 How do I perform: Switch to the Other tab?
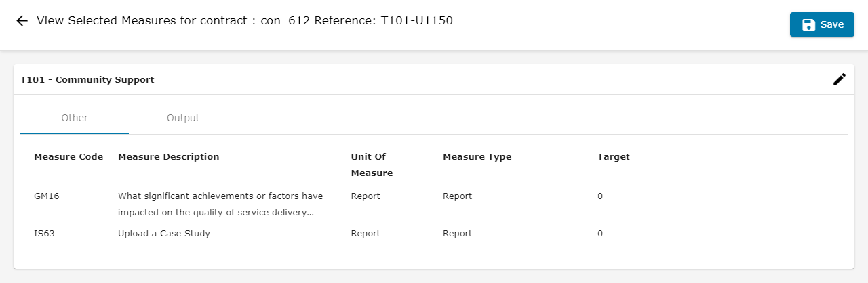75,118
